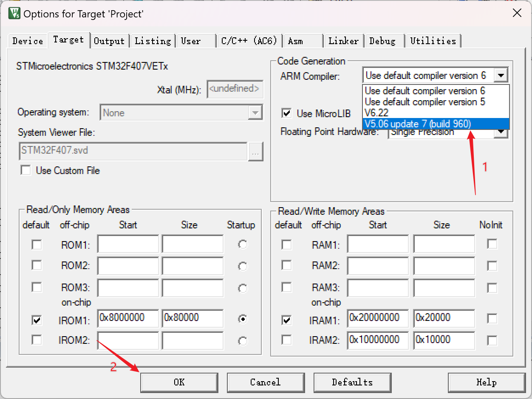532x399 pixels.
Task: Click the ROM1 Start field
Action: tap(128, 244)
